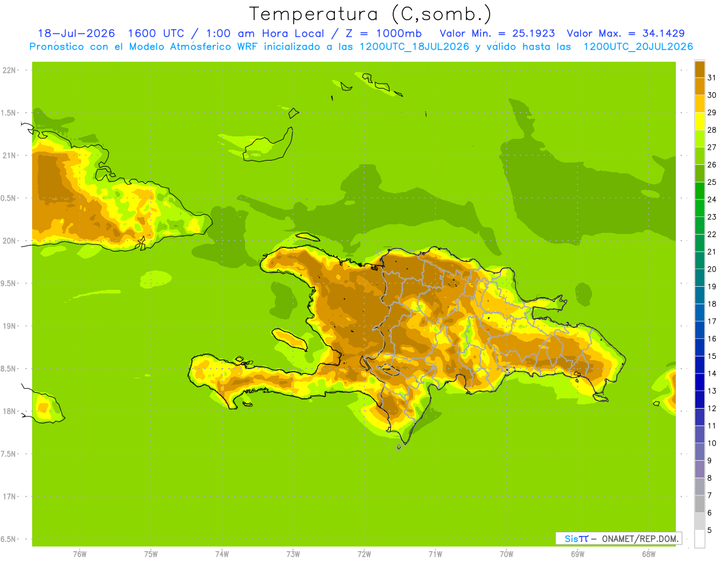The image size is (728, 562).
Task: Click the '21N' latitude axis label
Action: (9, 155)
